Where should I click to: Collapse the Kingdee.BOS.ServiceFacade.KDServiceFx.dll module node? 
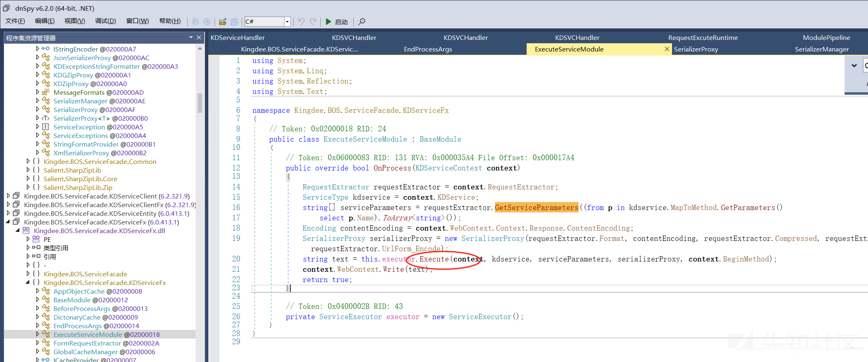(x=18, y=231)
